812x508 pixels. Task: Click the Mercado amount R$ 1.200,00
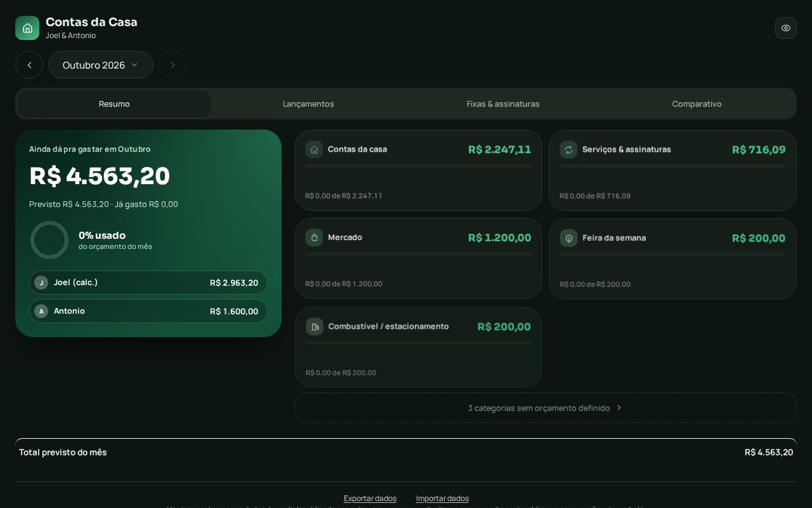point(500,237)
